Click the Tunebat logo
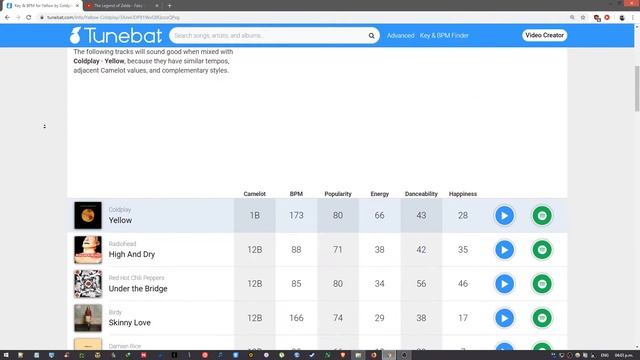 pos(116,36)
